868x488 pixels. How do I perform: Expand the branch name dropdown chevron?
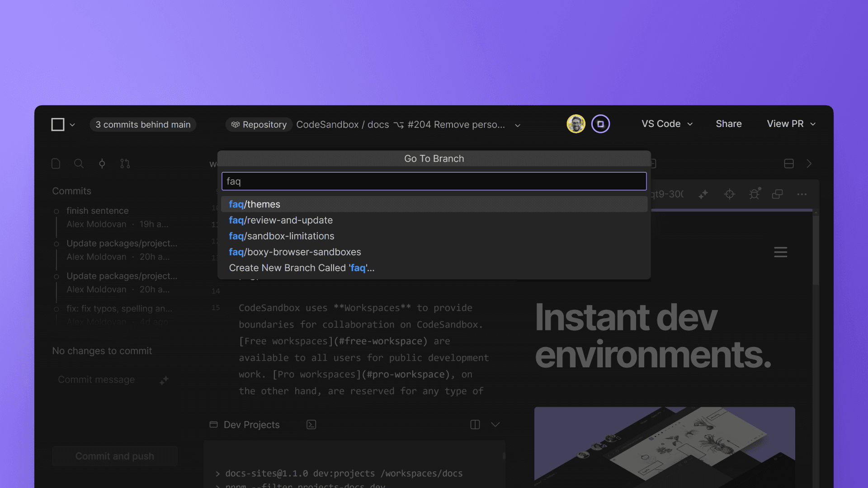click(518, 125)
